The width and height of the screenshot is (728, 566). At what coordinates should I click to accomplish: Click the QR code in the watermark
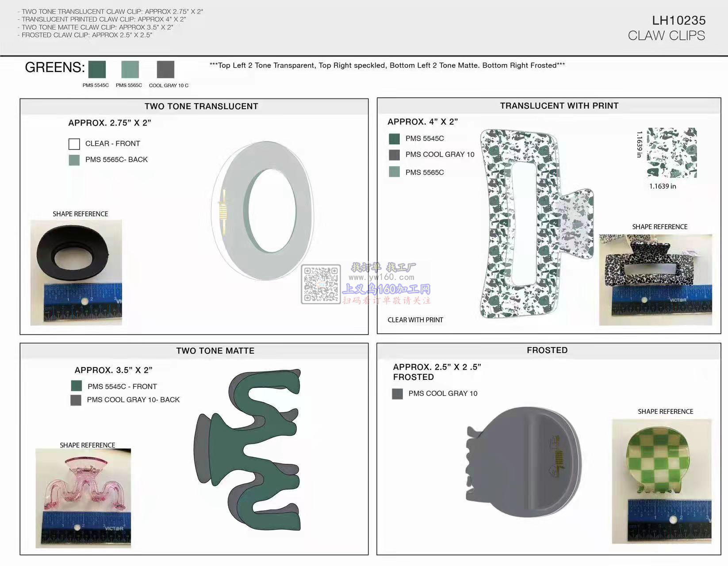321,284
